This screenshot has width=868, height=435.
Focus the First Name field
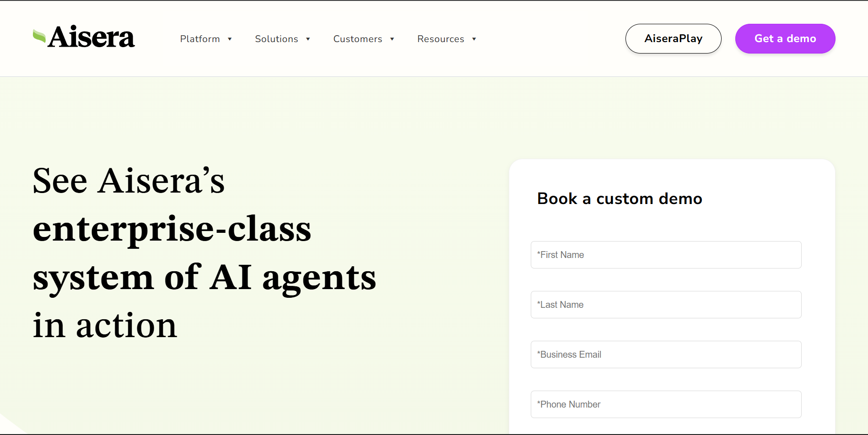point(666,255)
